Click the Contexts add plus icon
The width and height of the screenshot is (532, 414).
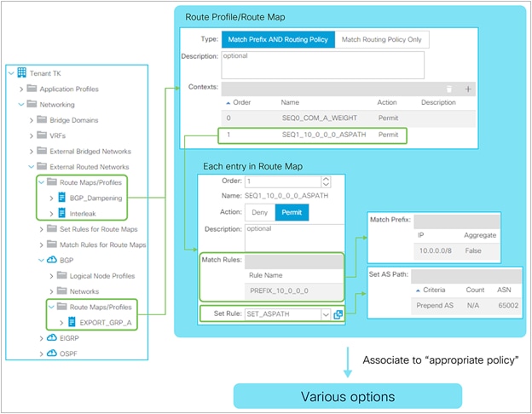[468, 89]
